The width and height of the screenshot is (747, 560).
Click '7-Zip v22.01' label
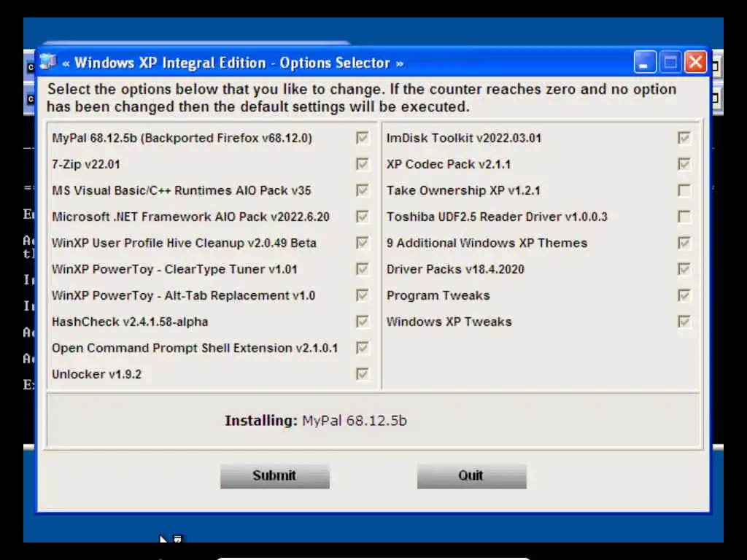click(86, 164)
